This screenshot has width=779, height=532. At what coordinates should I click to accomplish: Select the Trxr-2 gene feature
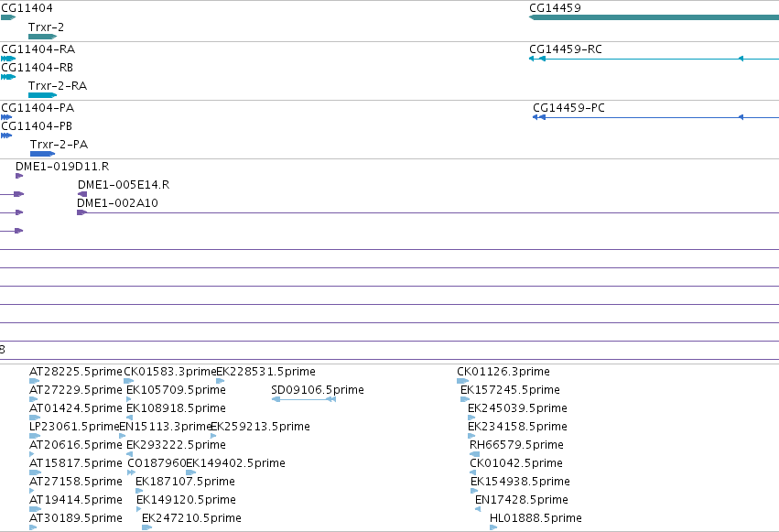43,37
